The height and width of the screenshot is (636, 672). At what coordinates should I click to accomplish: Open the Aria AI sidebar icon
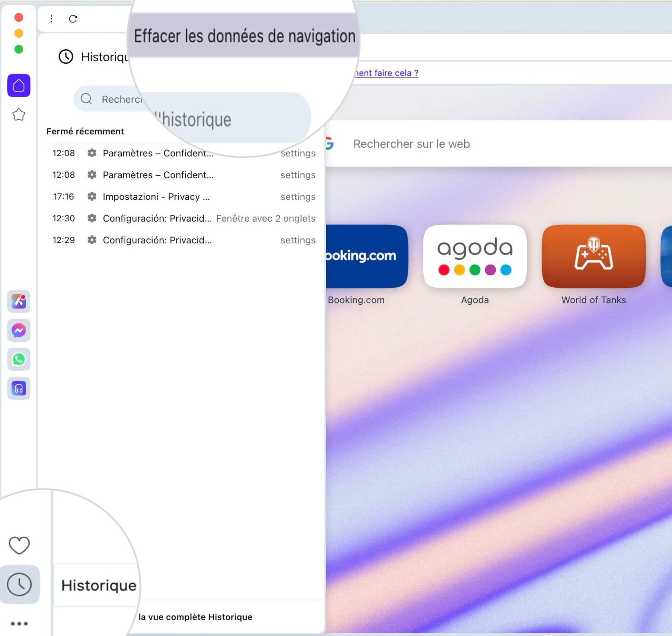[19, 301]
